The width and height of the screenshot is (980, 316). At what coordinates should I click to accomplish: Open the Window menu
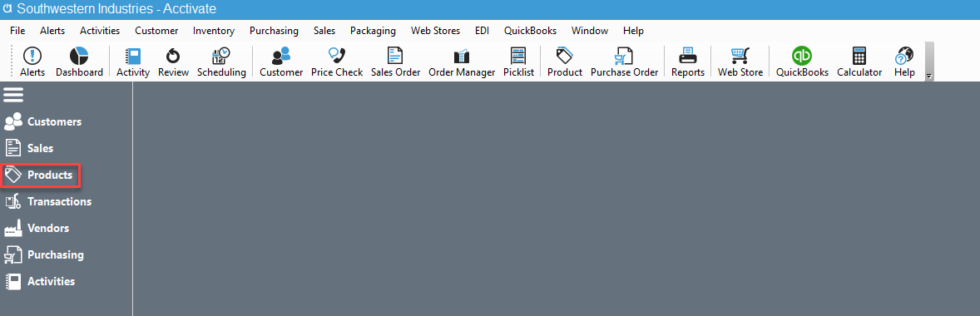[589, 31]
